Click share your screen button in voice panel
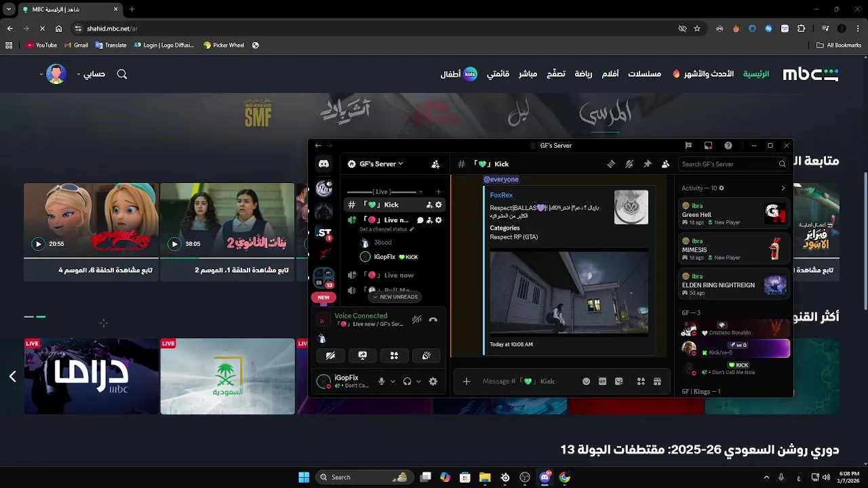The image size is (868, 488). click(x=362, y=355)
